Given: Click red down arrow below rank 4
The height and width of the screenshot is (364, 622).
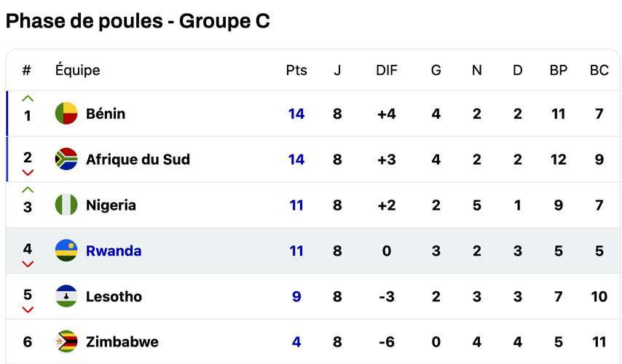Looking at the screenshot, I should click(x=28, y=264).
